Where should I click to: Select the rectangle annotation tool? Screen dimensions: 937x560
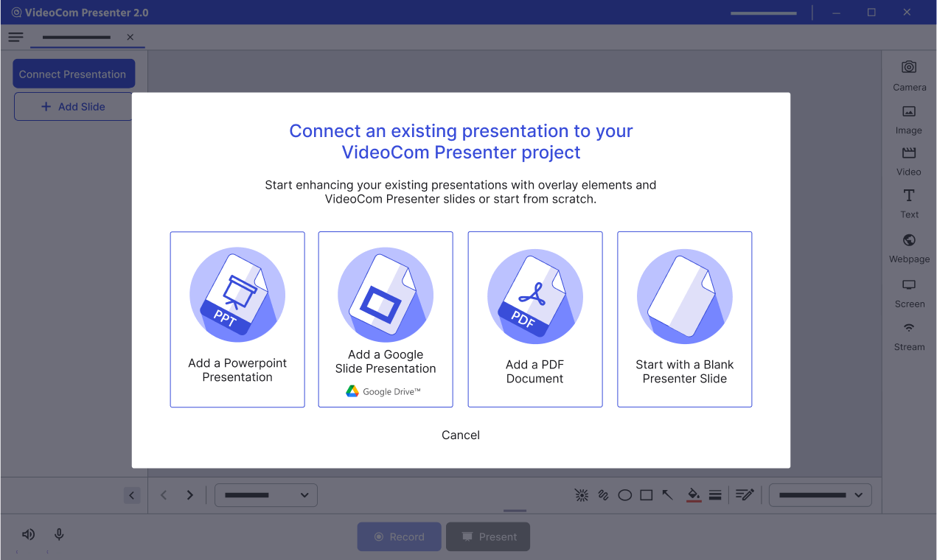coord(646,494)
